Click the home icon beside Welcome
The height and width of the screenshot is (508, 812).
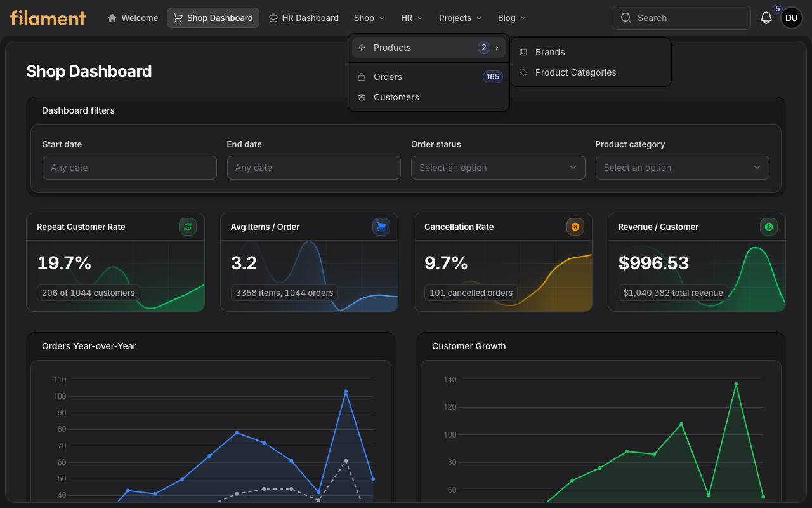112,18
